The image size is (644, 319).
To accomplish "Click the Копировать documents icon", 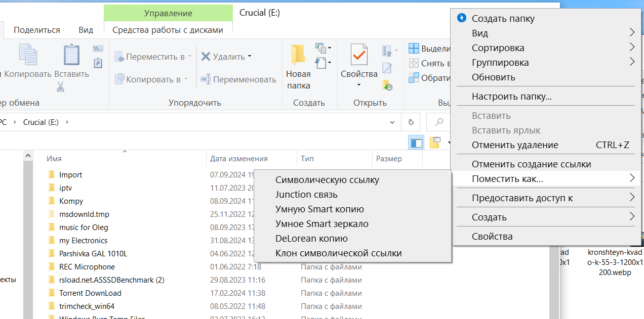I will coord(28,55).
